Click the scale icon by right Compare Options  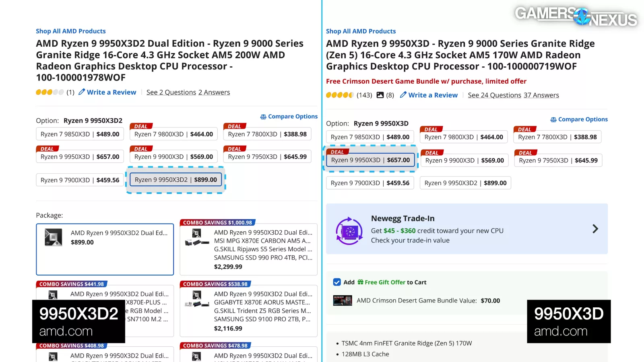tap(553, 119)
